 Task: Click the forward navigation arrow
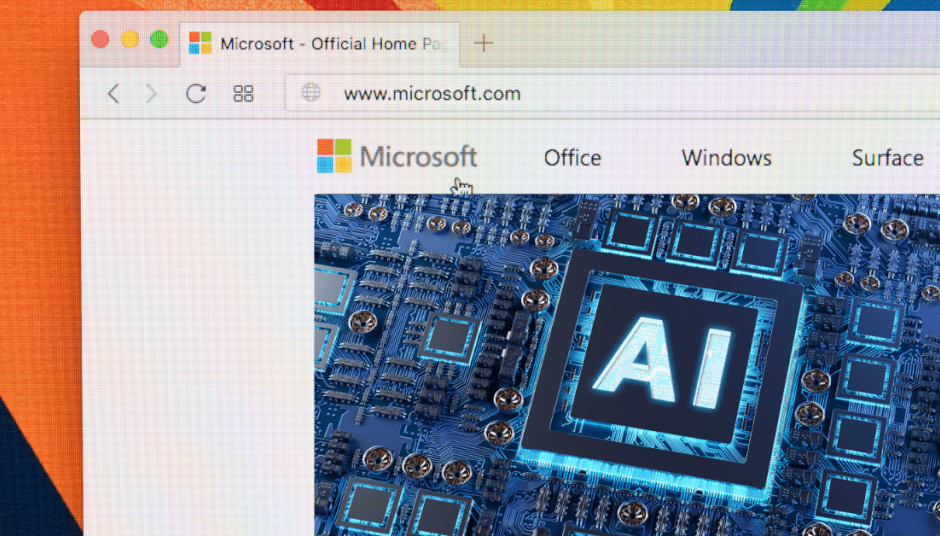tap(151, 94)
